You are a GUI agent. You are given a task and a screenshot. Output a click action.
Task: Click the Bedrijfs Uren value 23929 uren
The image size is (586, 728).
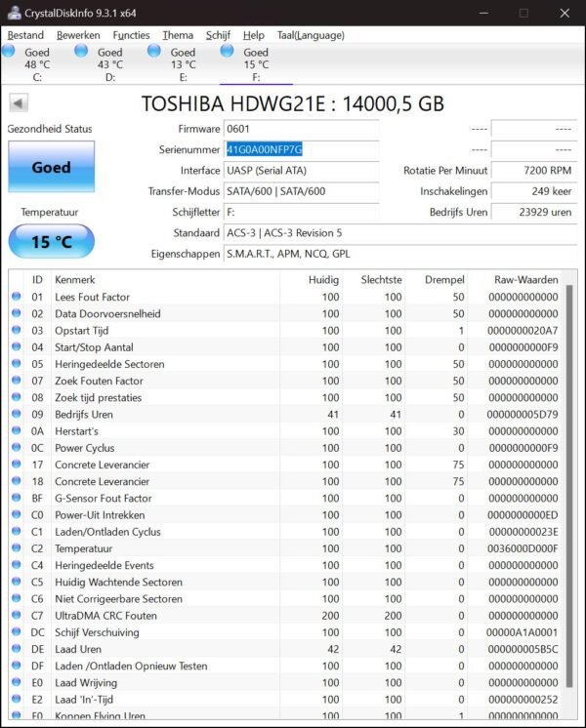tap(534, 212)
